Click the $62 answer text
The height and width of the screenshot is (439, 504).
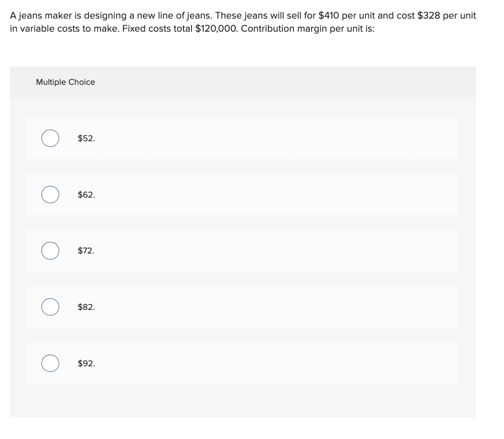tap(86, 195)
